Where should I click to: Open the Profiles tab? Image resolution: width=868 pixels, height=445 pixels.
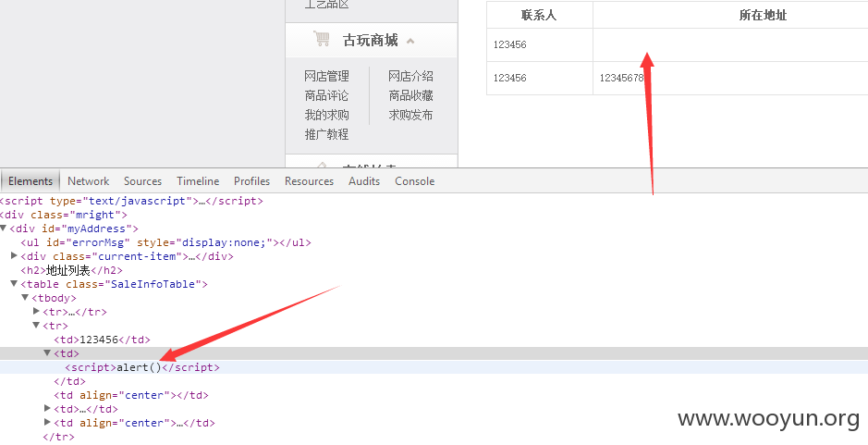(x=251, y=181)
